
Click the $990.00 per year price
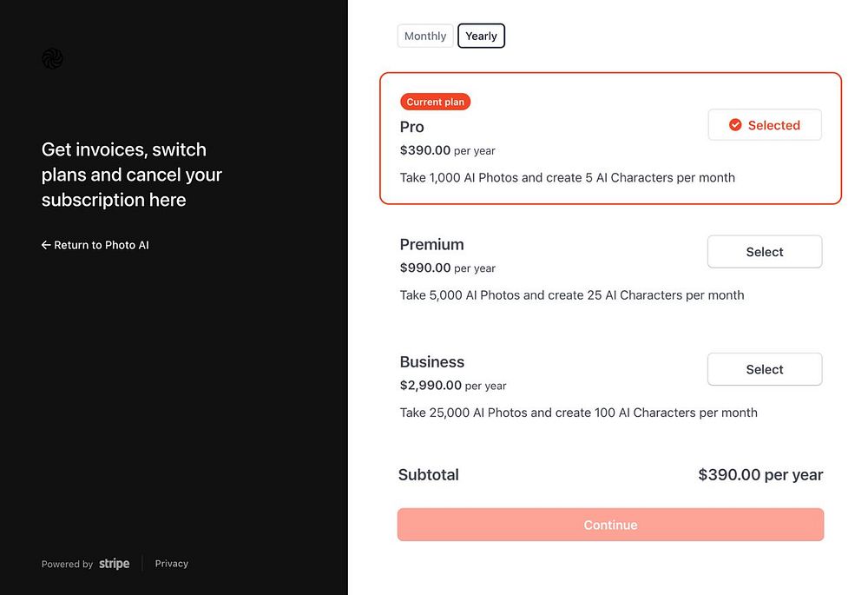coord(448,268)
